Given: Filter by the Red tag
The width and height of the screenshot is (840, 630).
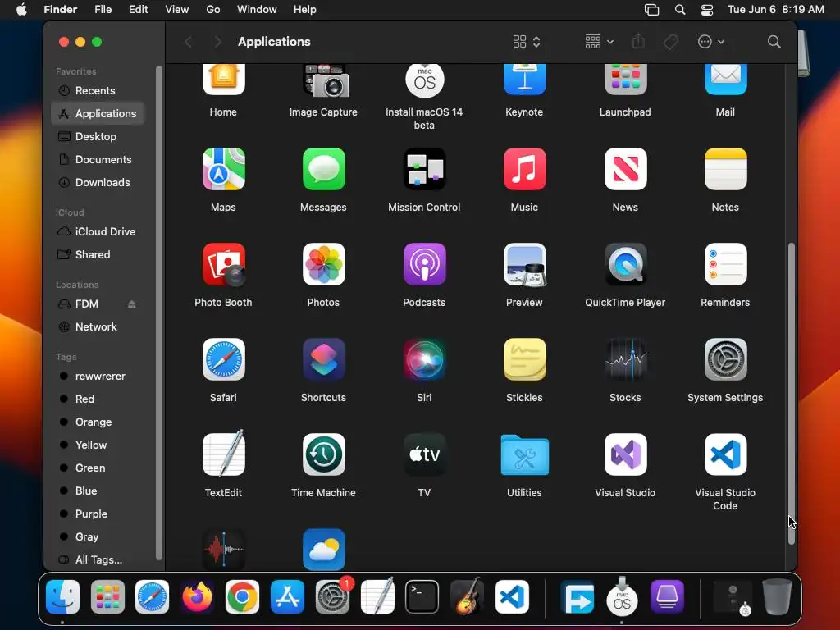Looking at the screenshot, I should pos(98,399).
